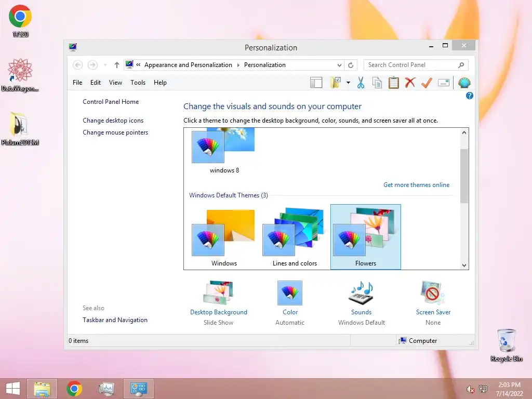Viewport: 532px width, 399px height.
Task: Select the Lines and colors theme
Action: point(295,237)
